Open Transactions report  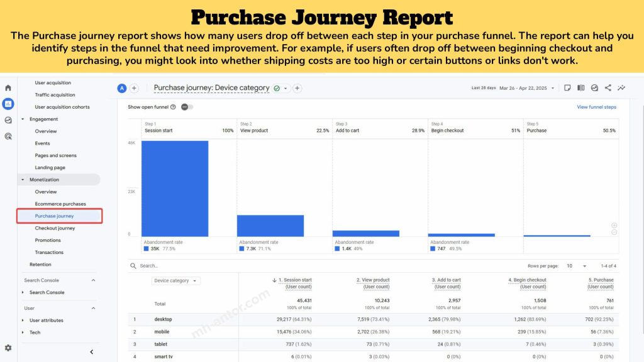tap(49, 253)
